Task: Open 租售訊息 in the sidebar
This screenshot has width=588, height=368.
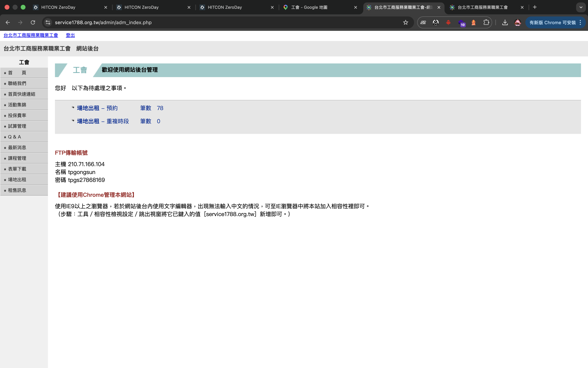Action: (x=24, y=191)
